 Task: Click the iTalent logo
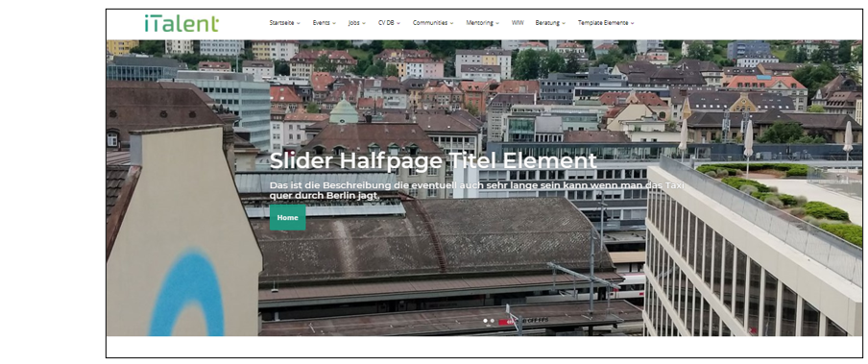pyautogui.click(x=181, y=23)
